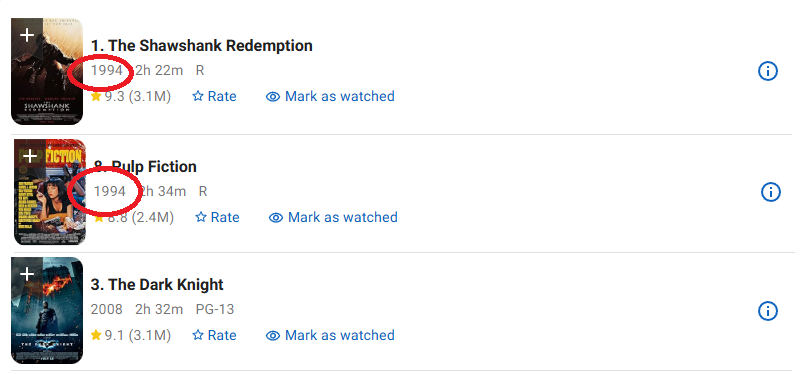
Task: Add Pulp Fiction to watchlist plus icon
Action: pyautogui.click(x=30, y=156)
